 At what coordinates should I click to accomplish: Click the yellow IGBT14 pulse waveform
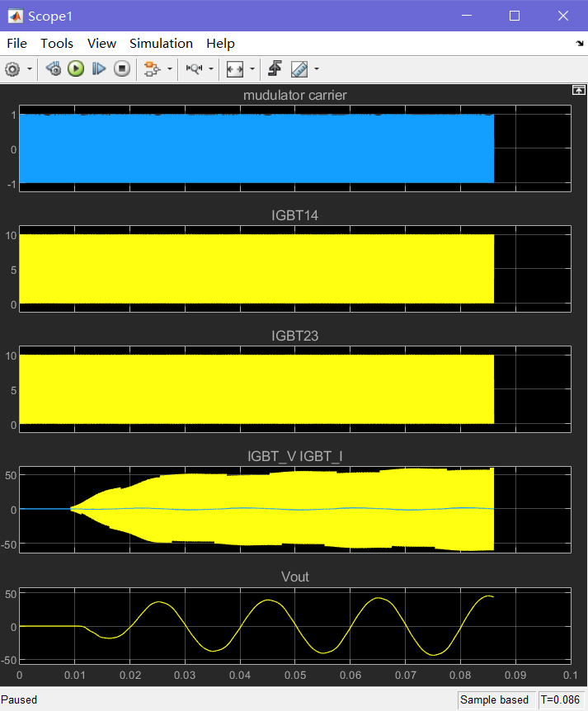(x=256, y=269)
